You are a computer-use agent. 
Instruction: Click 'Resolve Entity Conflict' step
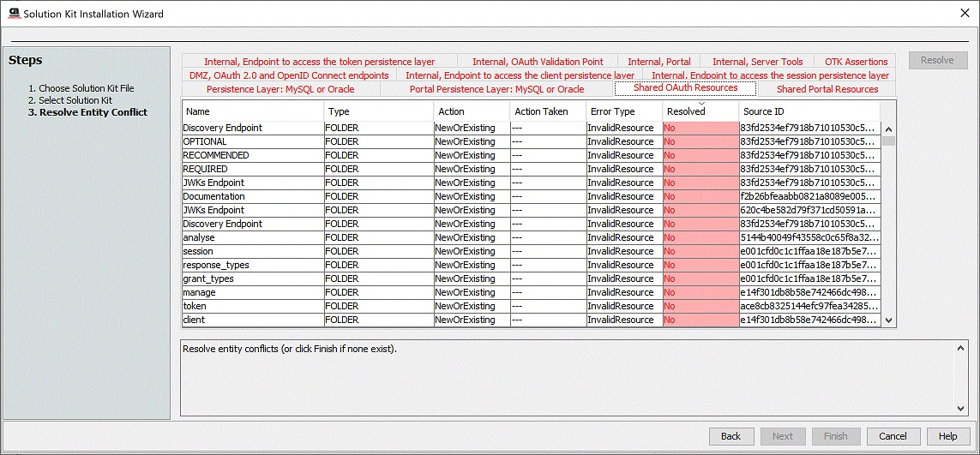87,112
